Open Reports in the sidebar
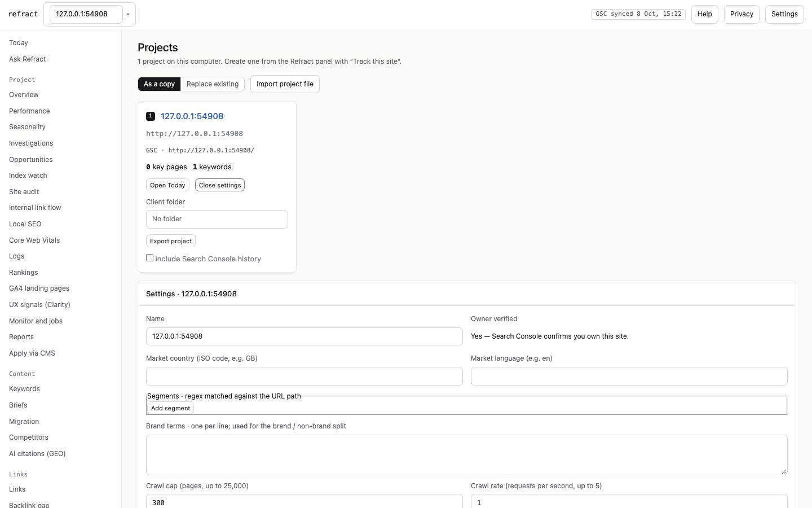Screen dimensions: 812x508 [21, 337]
